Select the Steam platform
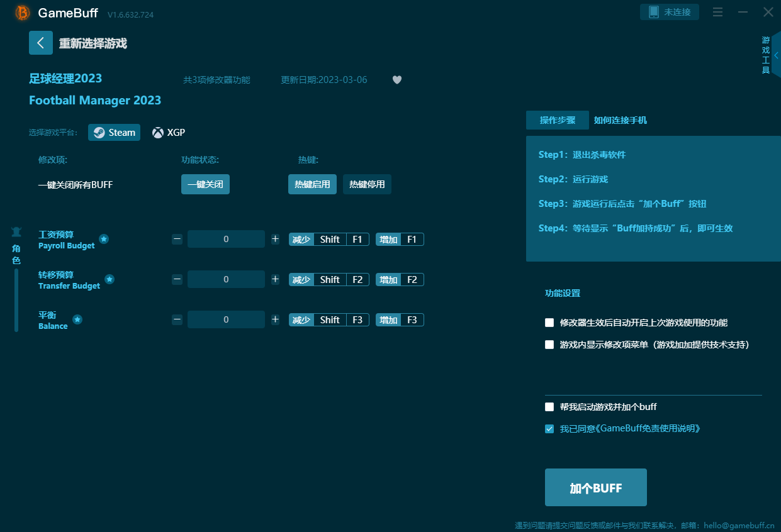 [114, 133]
